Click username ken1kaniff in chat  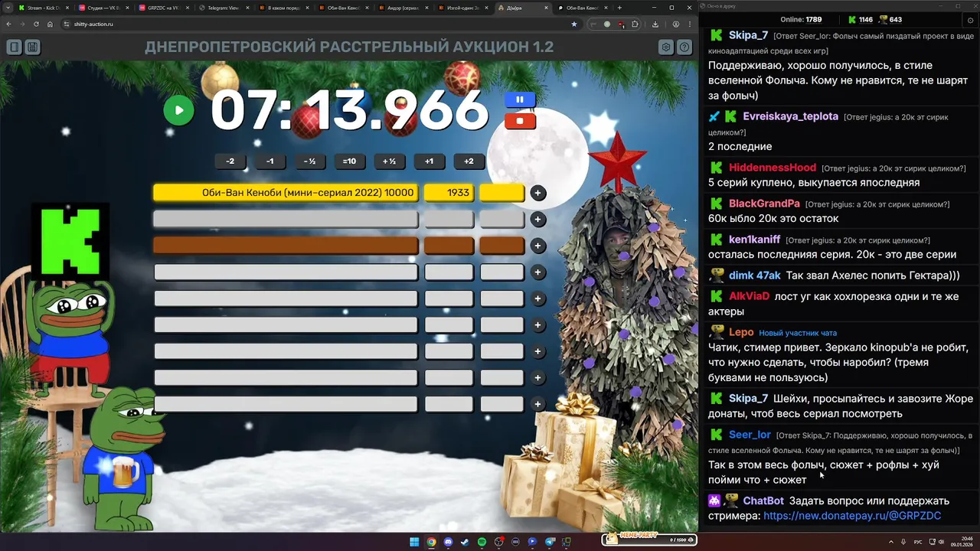(x=754, y=240)
